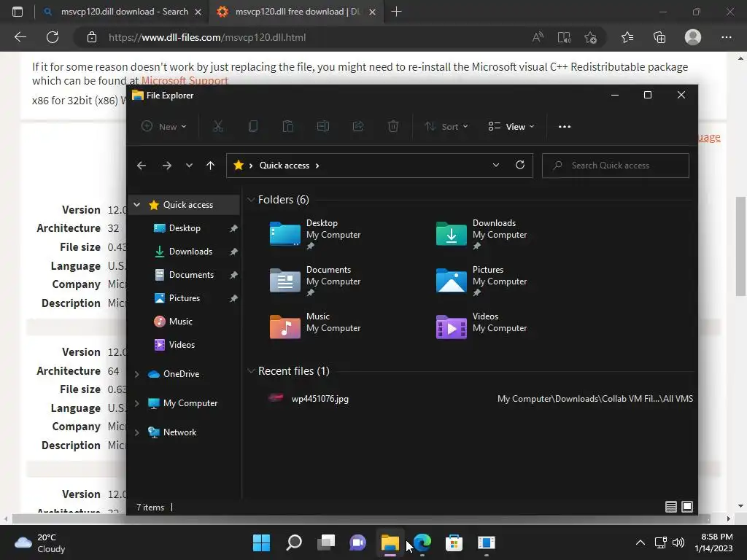Click the Cut scissors icon in File Explorer
This screenshot has height=560, width=747.
point(217,126)
